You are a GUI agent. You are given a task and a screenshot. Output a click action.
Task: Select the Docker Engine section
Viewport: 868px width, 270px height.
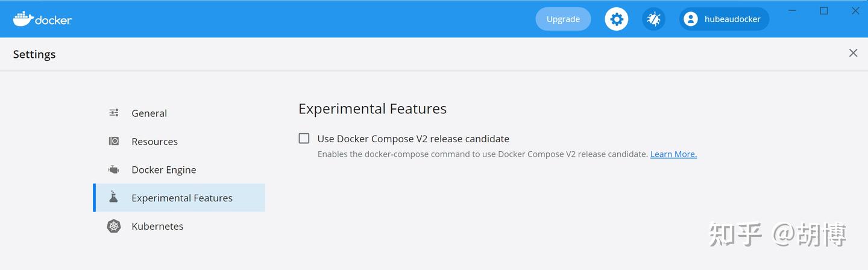[x=163, y=170]
